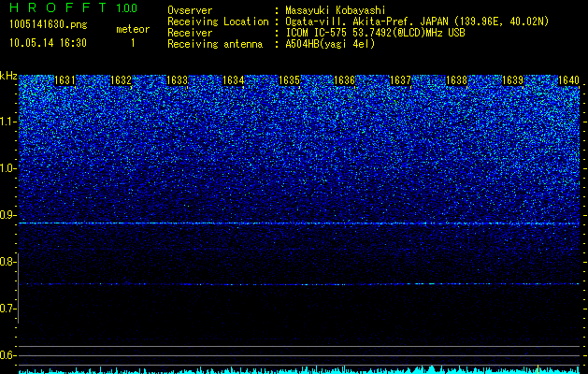Click the 1635 time marker
Screen dimensions: 588x374
[289, 80]
